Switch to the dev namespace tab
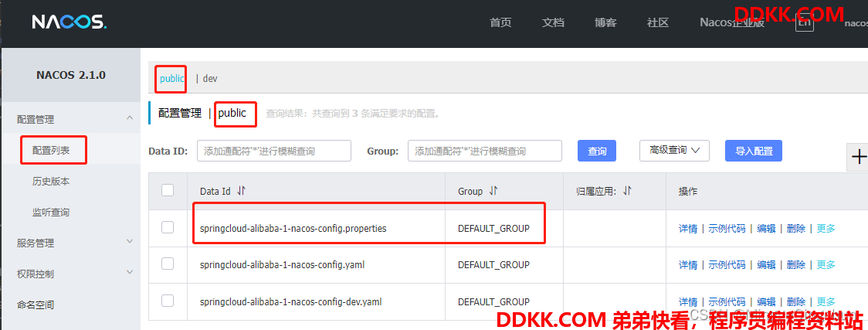 click(x=210, y=79)
